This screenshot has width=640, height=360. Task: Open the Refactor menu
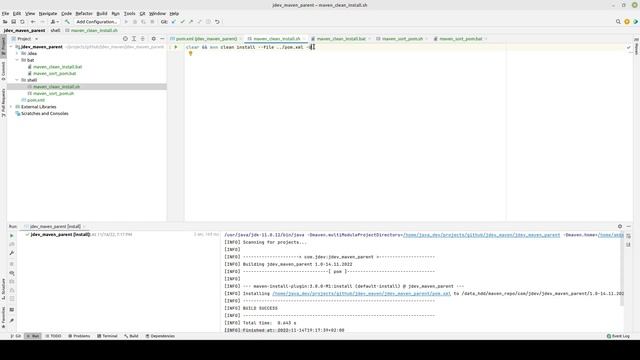(84, 13)
